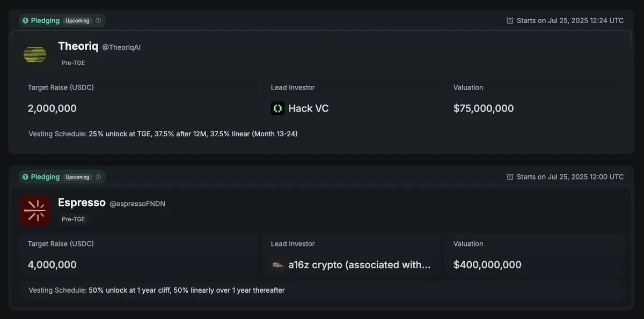This screenshot has width=644, height=319.
Task: Click the Pre-TGE tag under Espresso
Action: [73, 219]
